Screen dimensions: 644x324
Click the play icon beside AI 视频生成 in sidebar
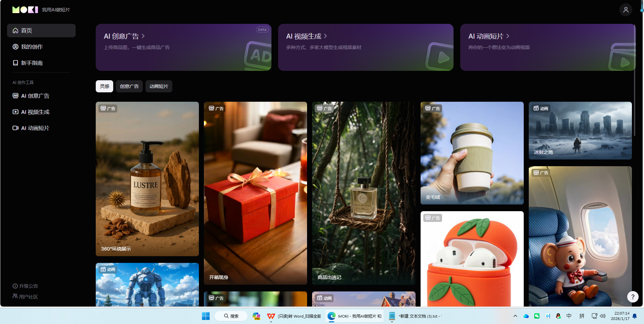(15, 112)
